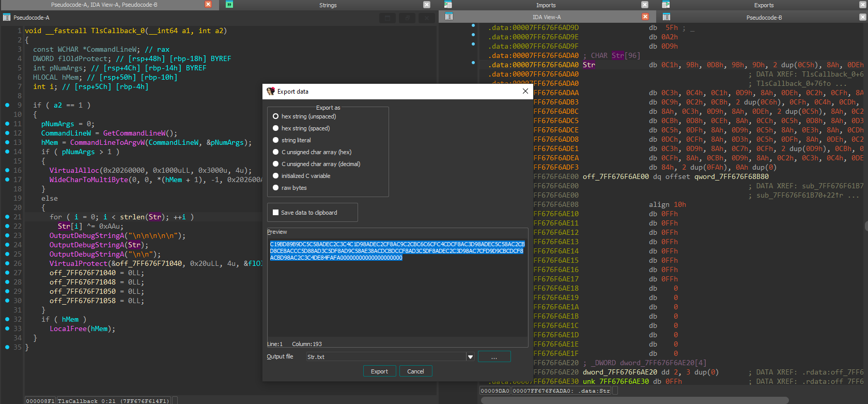Click the Export button
The image size is (868, 404).
click(379, 371)
